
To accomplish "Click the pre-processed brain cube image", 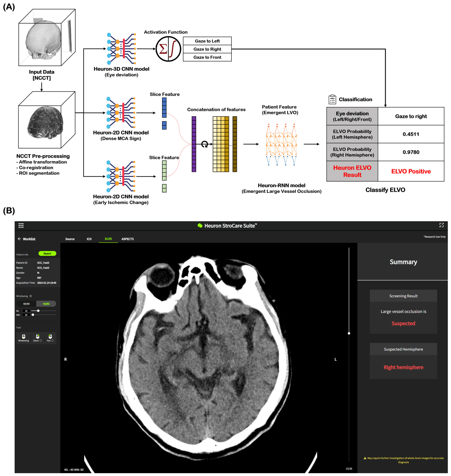I will pyautogui.click(x=47, y=120).
